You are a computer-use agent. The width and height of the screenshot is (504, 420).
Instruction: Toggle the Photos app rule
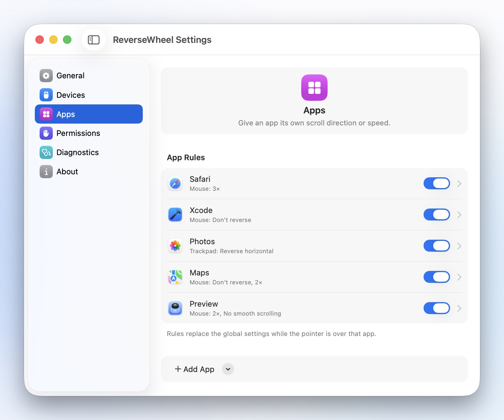(437, 246)
